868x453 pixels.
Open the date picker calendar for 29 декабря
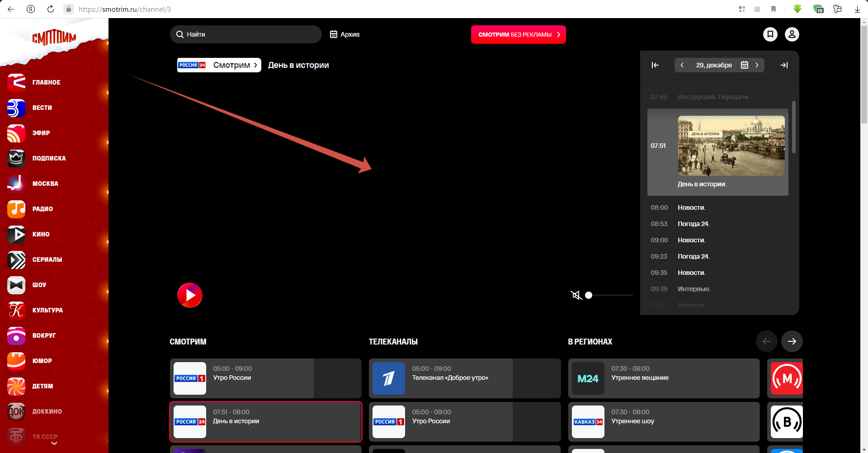(x=745, y=65)
